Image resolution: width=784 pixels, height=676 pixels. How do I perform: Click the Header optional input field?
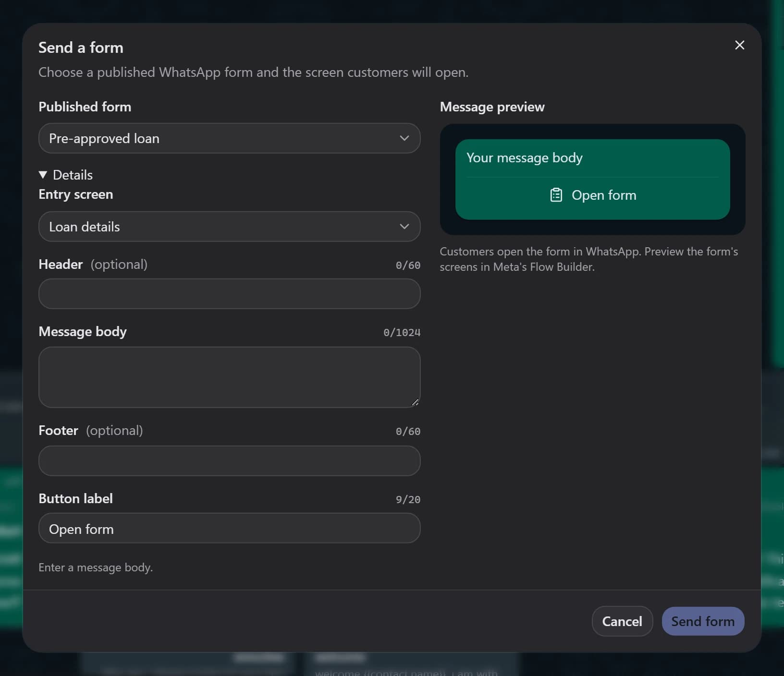230,294
